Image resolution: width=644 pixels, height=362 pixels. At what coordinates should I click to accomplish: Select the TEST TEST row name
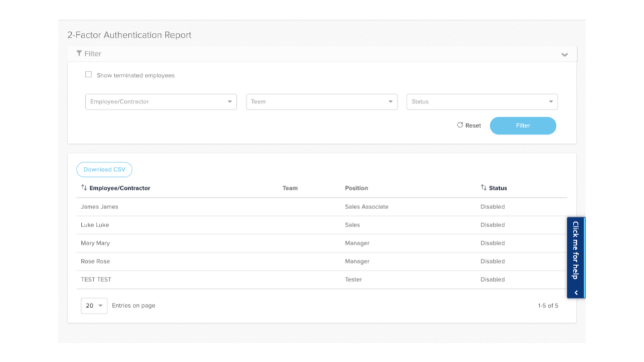tap(96, 280)
